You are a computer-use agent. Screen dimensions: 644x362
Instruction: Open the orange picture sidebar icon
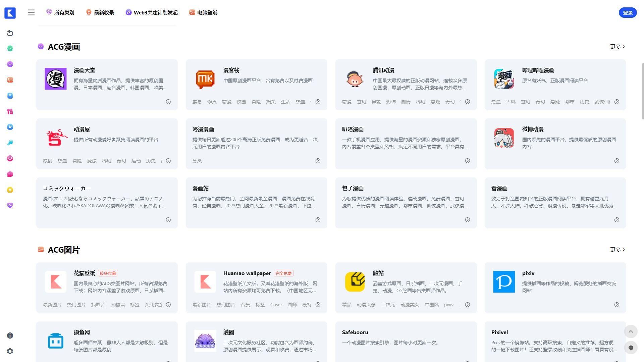(10, 80)
